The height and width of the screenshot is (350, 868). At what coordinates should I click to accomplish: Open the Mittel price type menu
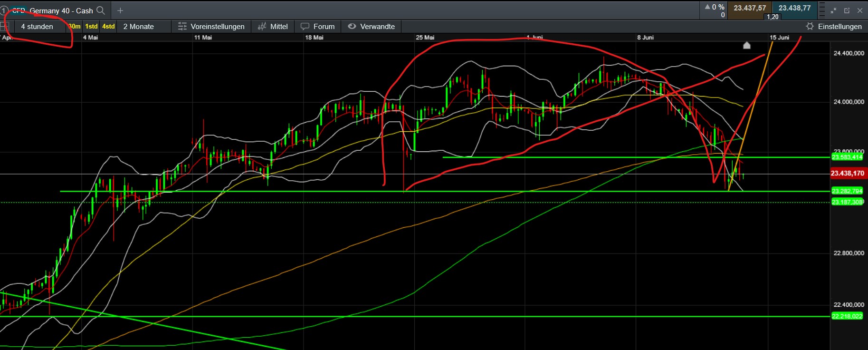coord(273,27)
